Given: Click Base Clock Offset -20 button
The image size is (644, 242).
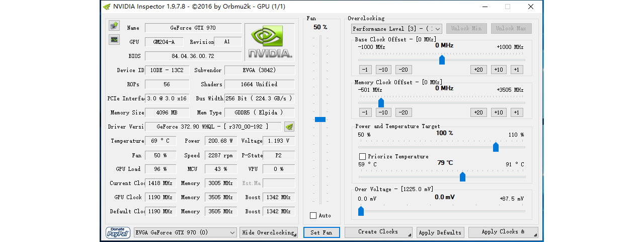Looking at the screenshot, I should coord(404,70).
